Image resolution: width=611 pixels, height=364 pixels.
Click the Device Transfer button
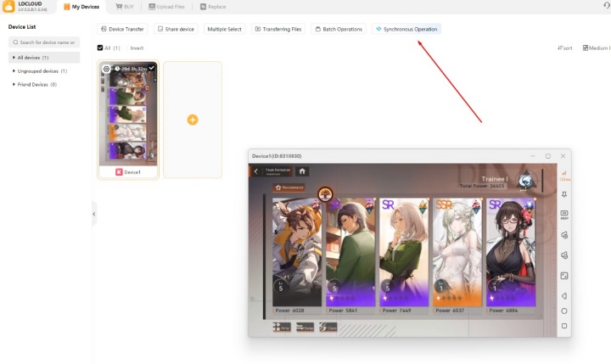122,29
